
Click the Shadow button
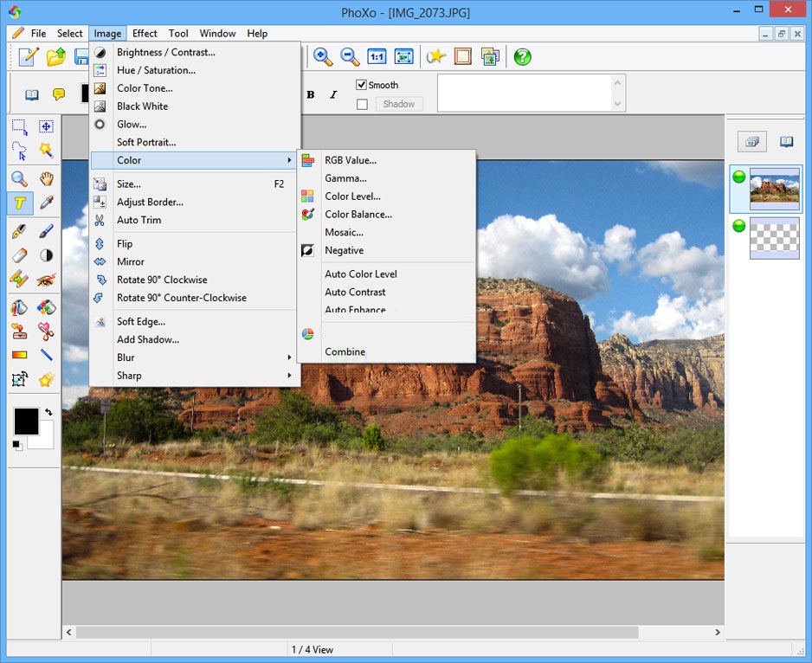point(398,104)
